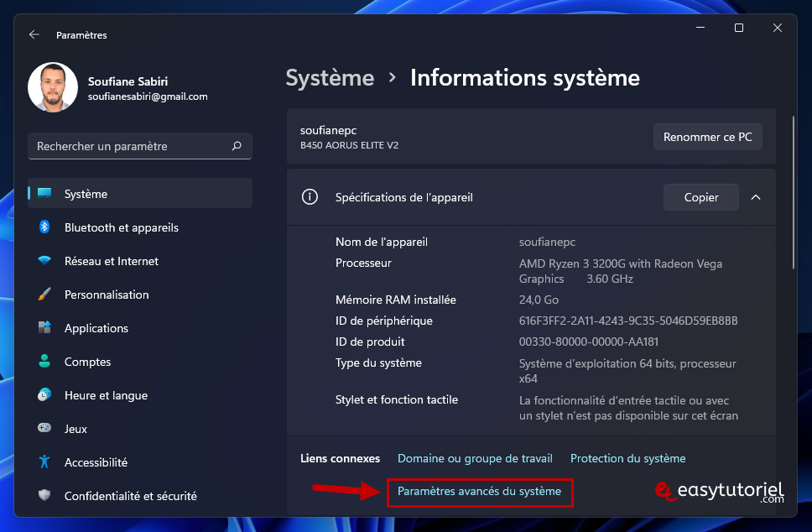Viewport: 812px width, 532px height.
Task: Click the B450 AORUS ELITE V2 model text
Action: point(350,145)
